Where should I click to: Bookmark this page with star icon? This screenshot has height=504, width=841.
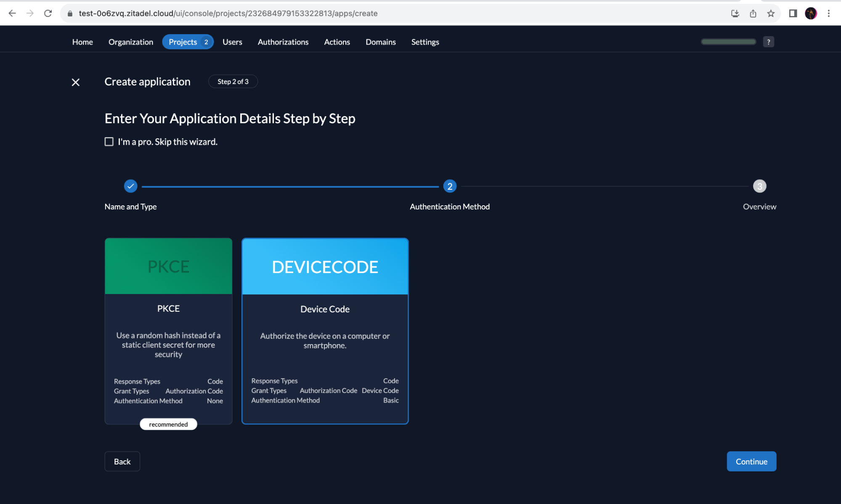pyautogui.click(x=771, y=13)
